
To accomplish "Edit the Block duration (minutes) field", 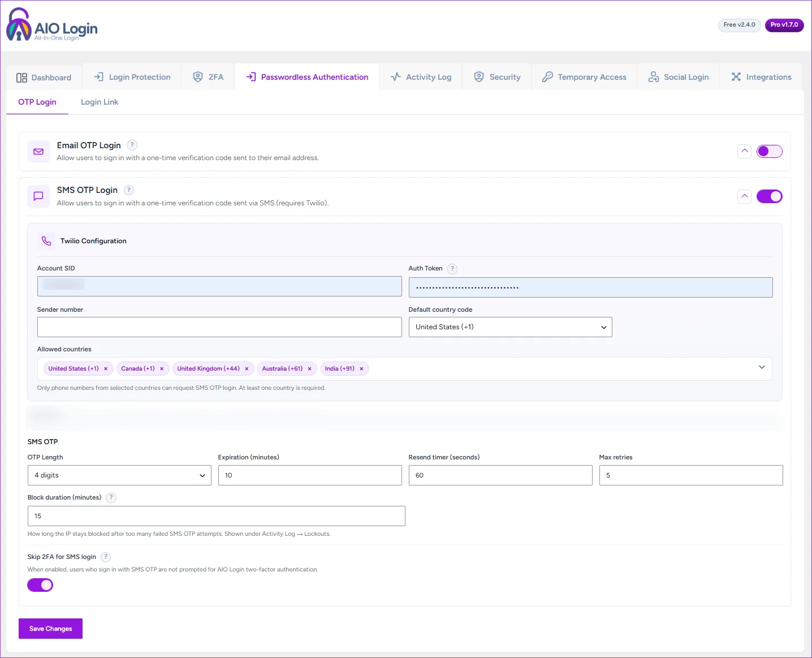I will [217, 516].
